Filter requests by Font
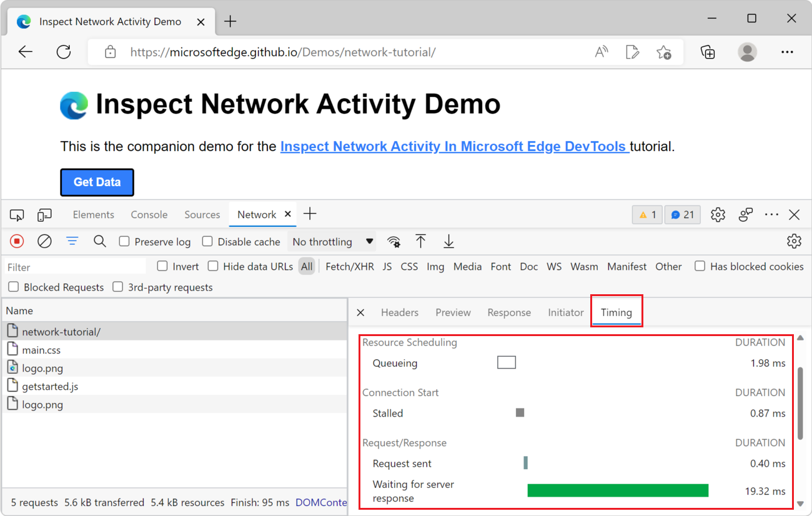This screenshot has height=516, width=812. click(x=501, y=267)
